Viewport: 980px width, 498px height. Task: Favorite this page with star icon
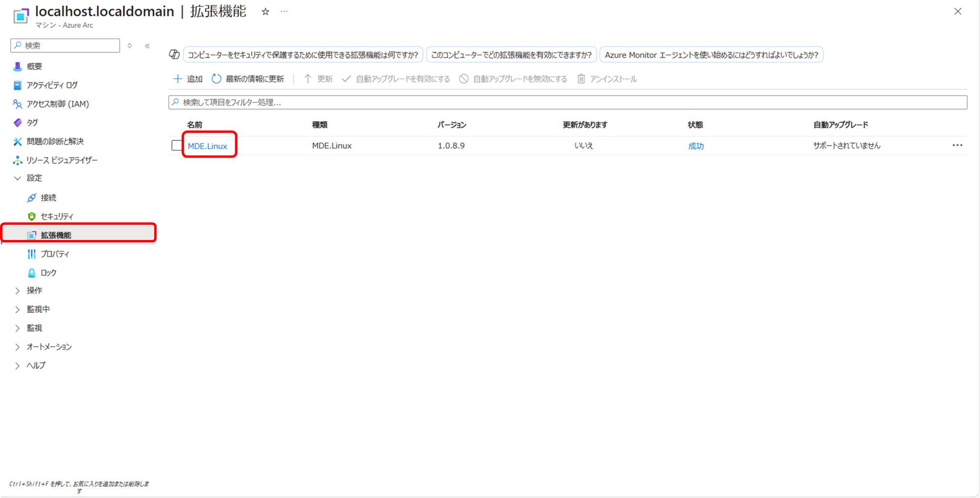coord(265,12)
